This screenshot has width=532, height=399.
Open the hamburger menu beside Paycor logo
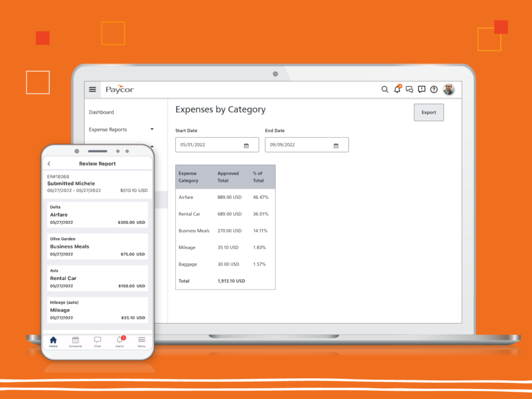tap(92, 89)
